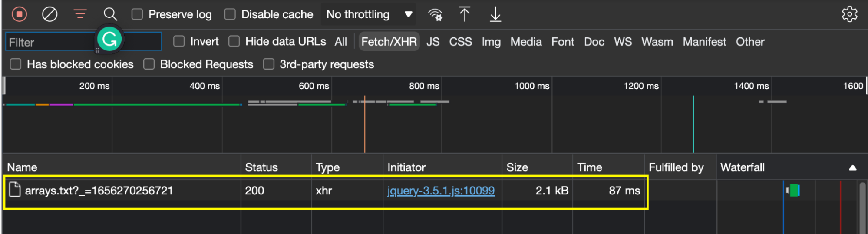Open the network search tool
Screen dimensions: 868x234
(110, 14)
